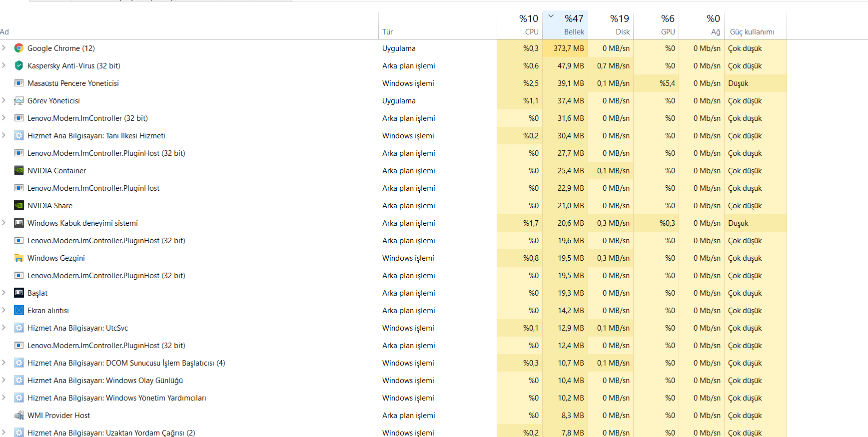Select the "WMI Provider Host" process name

[x=58, y=416]
